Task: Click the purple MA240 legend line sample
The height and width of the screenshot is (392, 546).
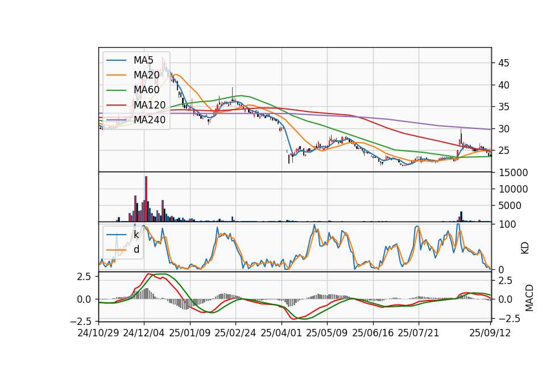Action: click(x=116, y=120)
